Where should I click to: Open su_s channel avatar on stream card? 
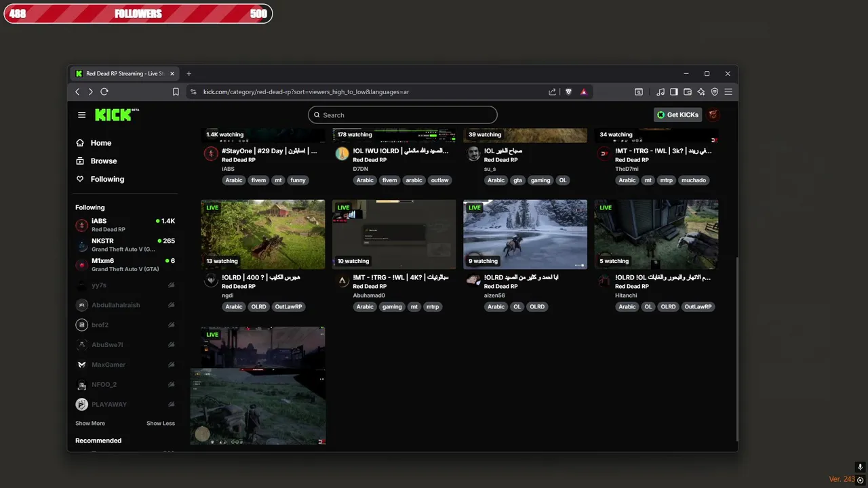coord(473,154)
